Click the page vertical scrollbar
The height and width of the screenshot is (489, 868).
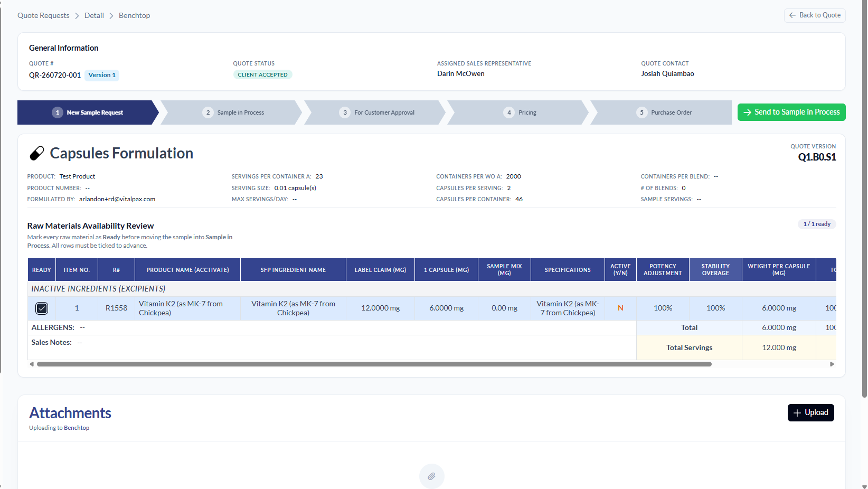[x=864, y=198]
